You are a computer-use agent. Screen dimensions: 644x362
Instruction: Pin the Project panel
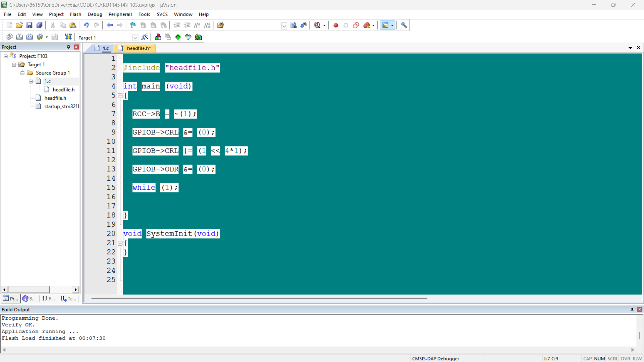pyautogui.click(x=69, y=47)
